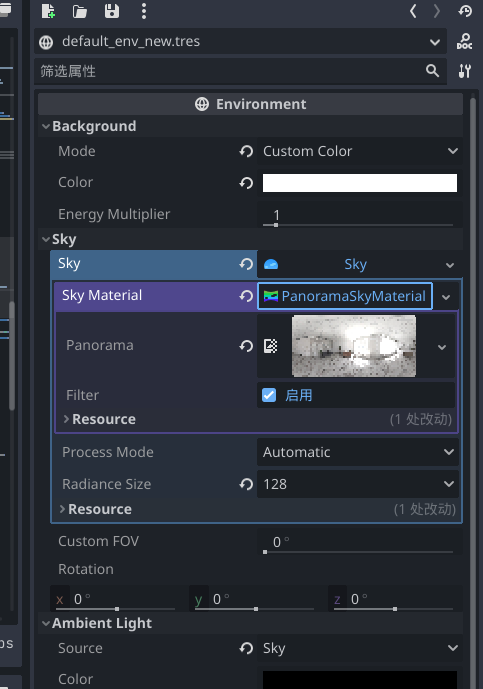Open the extra resource options three-dot menu
The image size is (483, 689).
(144, 11)
